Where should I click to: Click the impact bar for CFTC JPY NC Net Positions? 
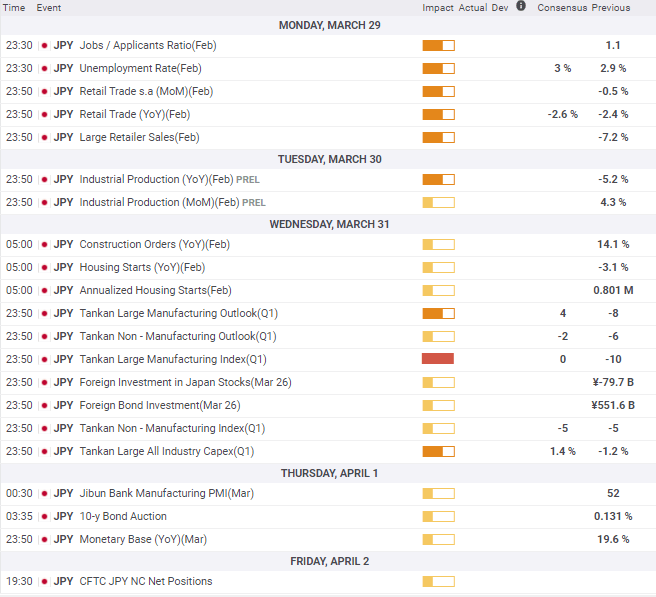[x=438, y=581]
